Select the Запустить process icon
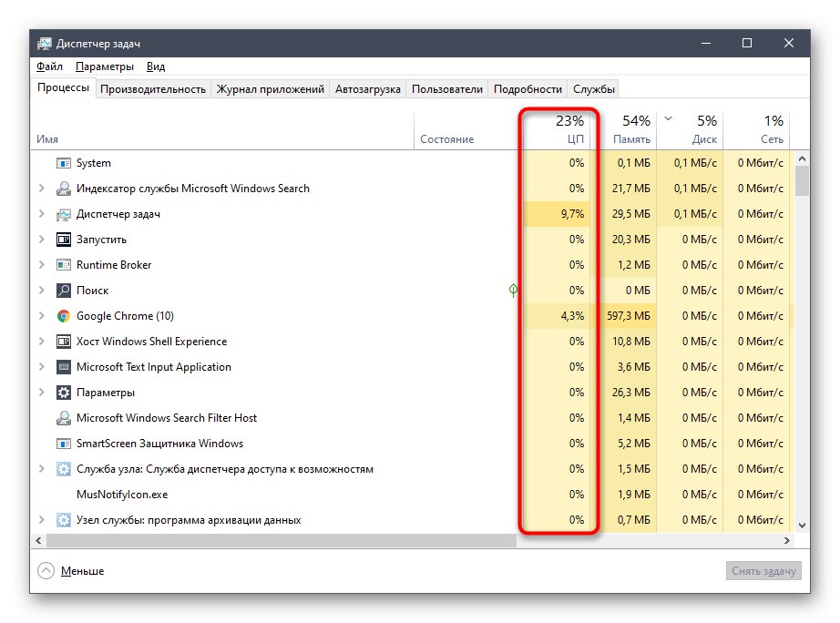840x623 pixels. click(65, 240)
